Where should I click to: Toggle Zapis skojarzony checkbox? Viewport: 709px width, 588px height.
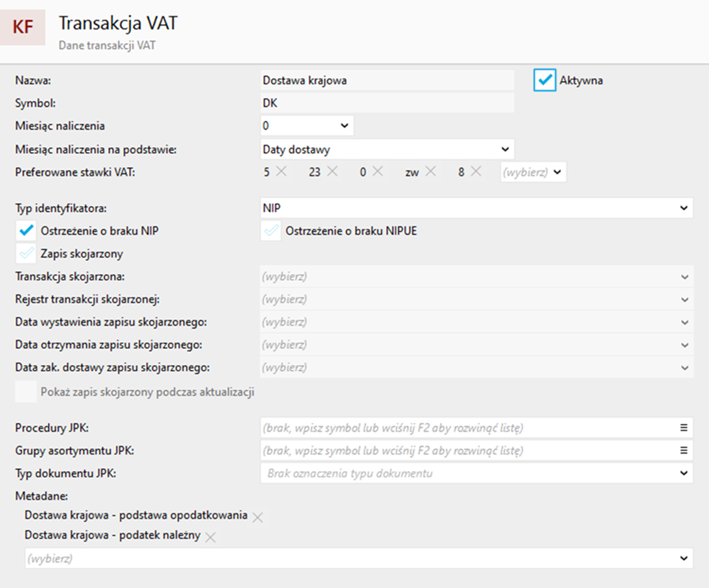(26, 254)
